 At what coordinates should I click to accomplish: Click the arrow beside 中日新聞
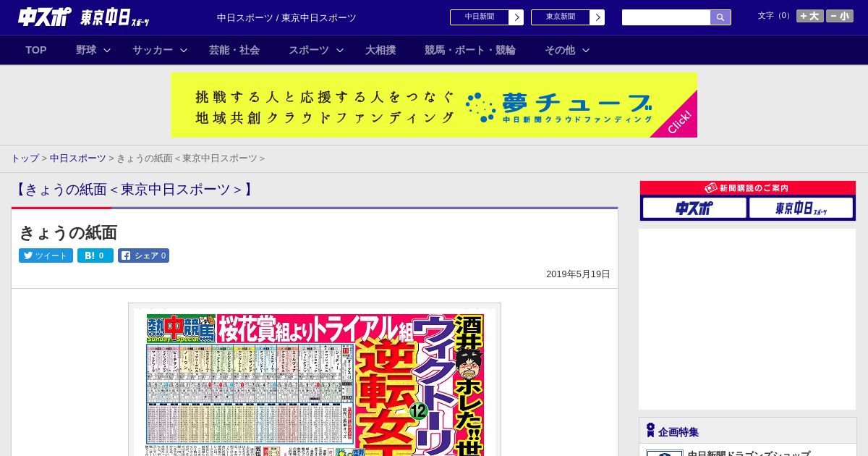pyautogui.click(x=516, y=17)
